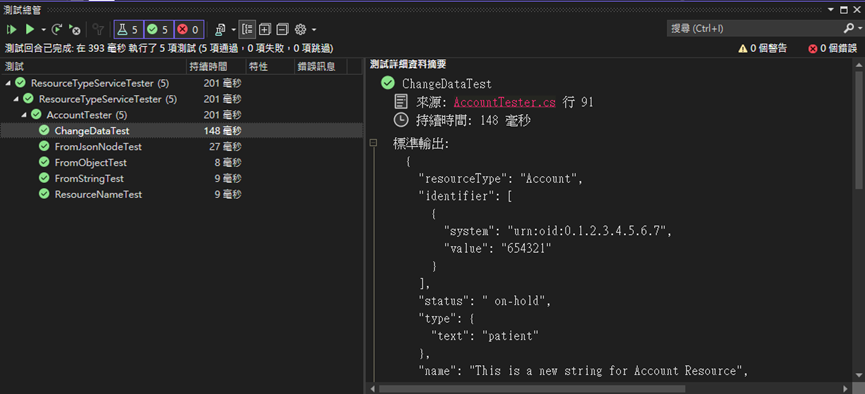
Task: Run failed tests icon
Action: (x=74, y=29)
